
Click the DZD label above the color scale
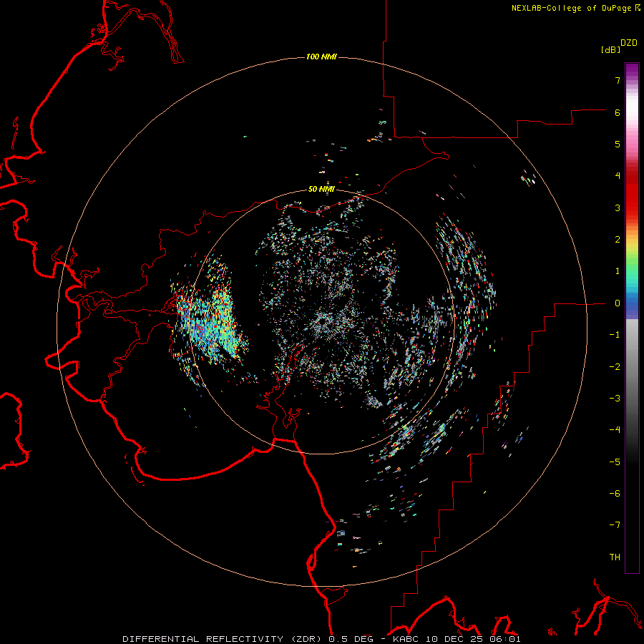click(x=629, y=43)
